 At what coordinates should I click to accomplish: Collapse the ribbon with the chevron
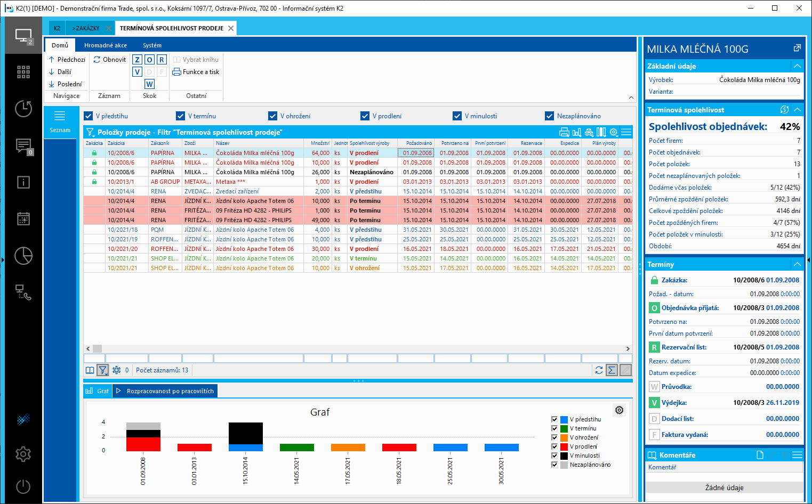point(631,97)
